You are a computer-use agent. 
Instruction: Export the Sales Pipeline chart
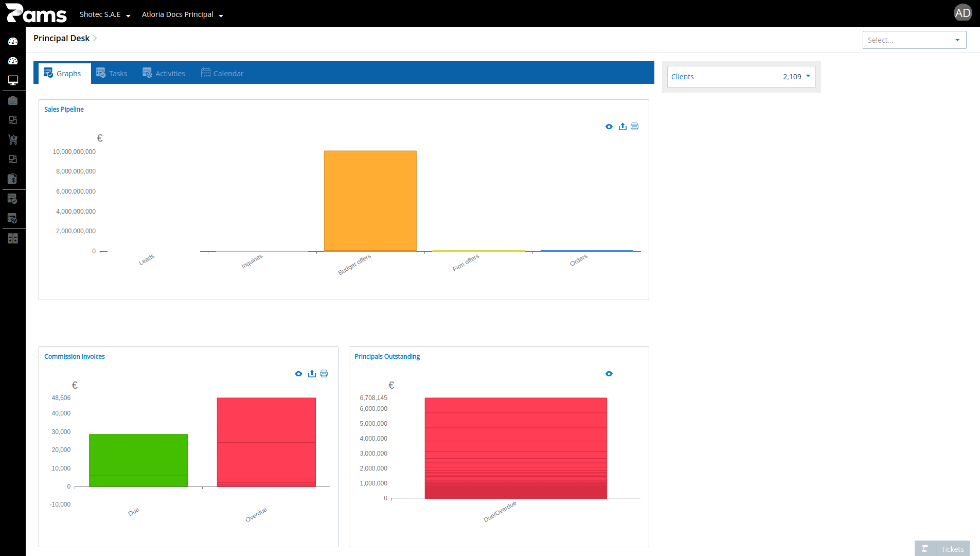point(622,127)
